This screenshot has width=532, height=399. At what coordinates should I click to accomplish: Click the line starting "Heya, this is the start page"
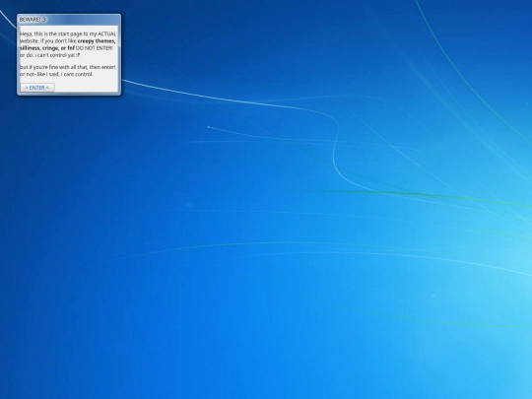68,33
